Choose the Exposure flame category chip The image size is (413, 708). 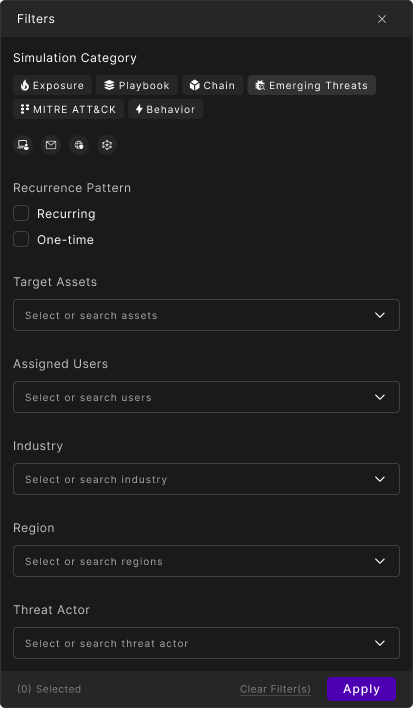coord(52,85)
